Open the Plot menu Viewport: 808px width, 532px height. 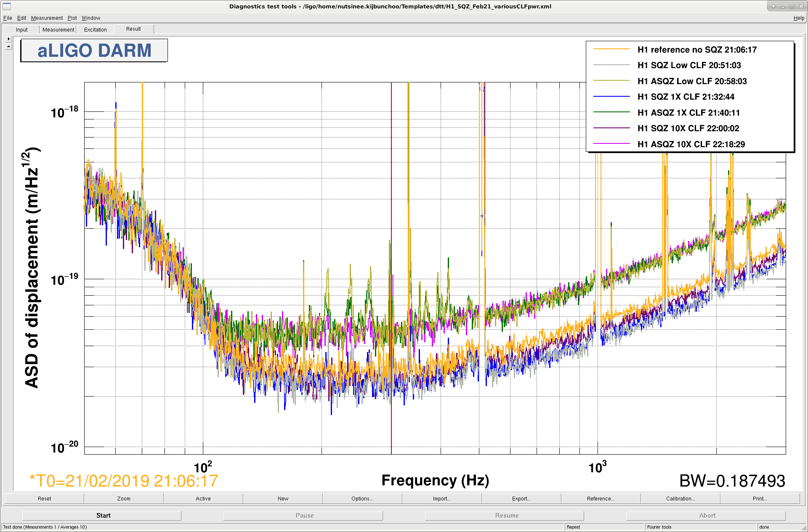[72, 18]
